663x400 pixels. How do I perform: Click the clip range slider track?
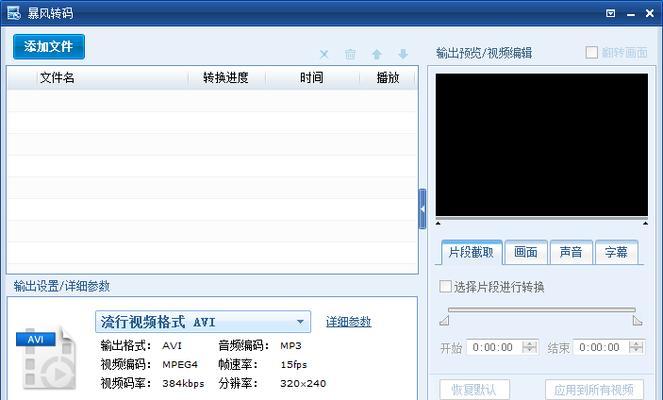542,310
